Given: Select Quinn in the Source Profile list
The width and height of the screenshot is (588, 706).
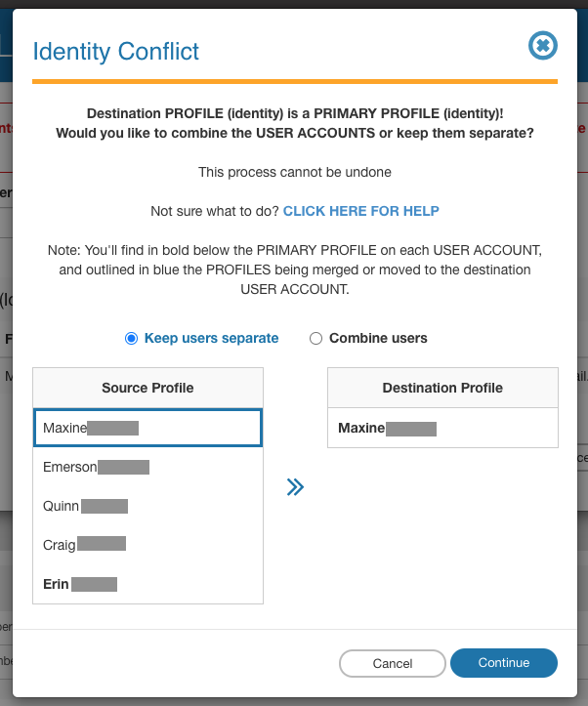Looking at the screenshot, I should coord(147,506).
